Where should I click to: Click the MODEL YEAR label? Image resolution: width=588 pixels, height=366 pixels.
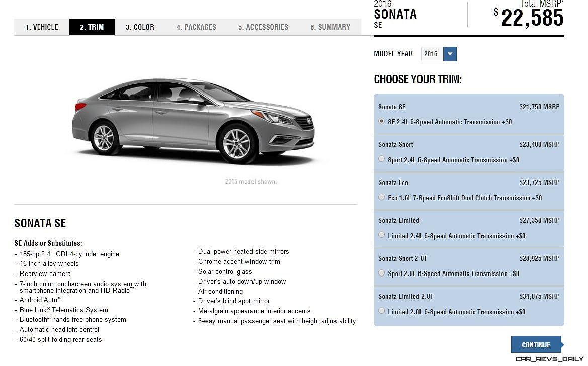[393, 54]
